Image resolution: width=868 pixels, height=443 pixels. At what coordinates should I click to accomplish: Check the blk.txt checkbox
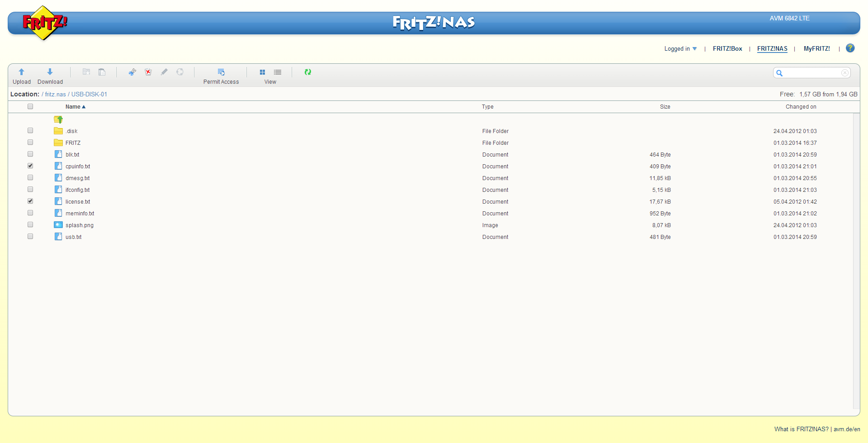30,154
